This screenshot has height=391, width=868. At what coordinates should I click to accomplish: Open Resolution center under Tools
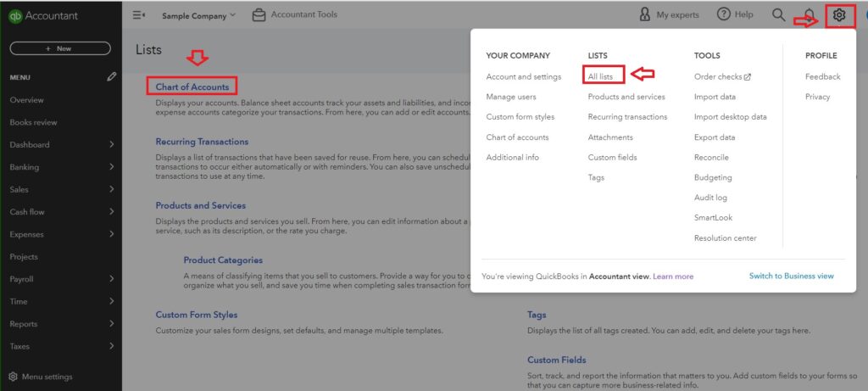click(x=725, y=238)
